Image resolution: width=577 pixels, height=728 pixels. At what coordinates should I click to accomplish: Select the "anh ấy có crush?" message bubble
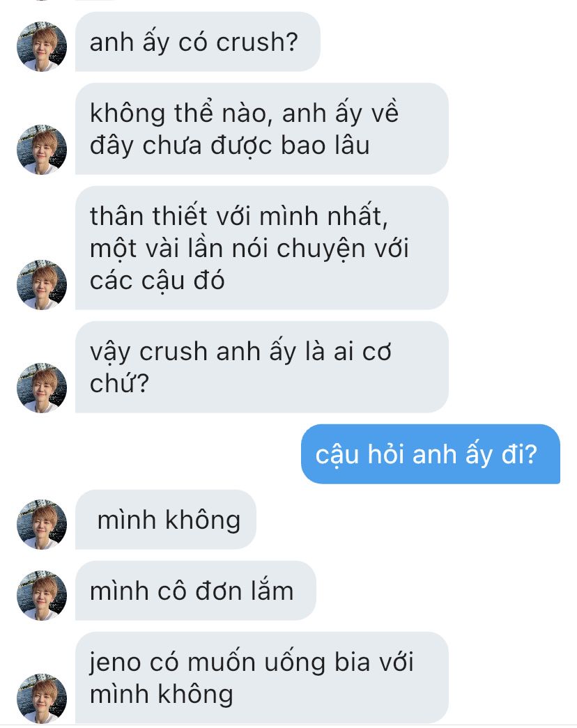[x=197, y=42]
